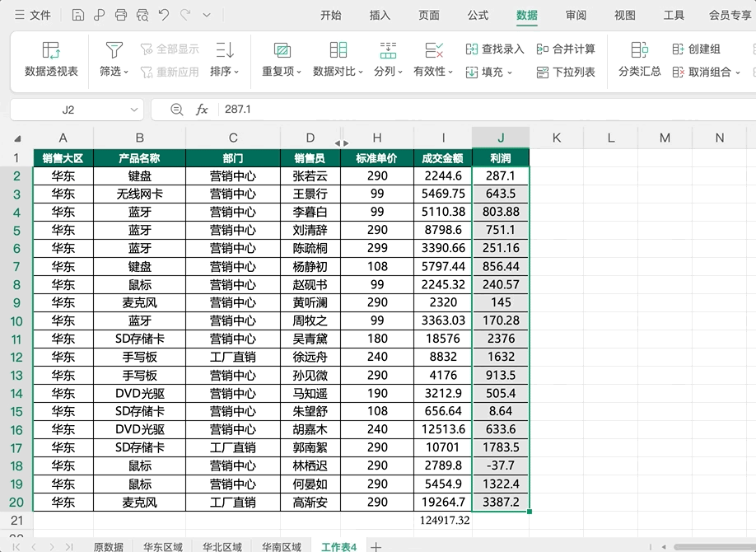Viewport: 756px width, 552px height.
Task: Click the 排序 sort icon
Action: [225, 50]
